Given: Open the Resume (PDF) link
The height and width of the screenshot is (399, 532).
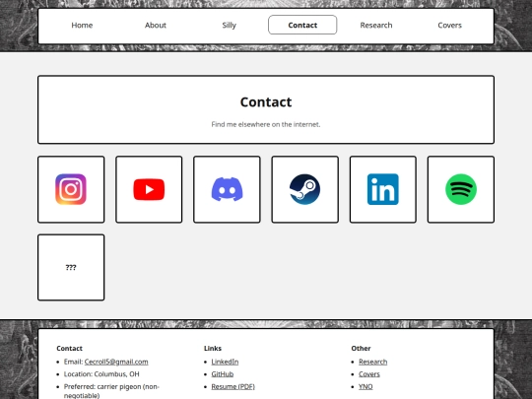Looking at the screenshot, I should tap(233, 386).
